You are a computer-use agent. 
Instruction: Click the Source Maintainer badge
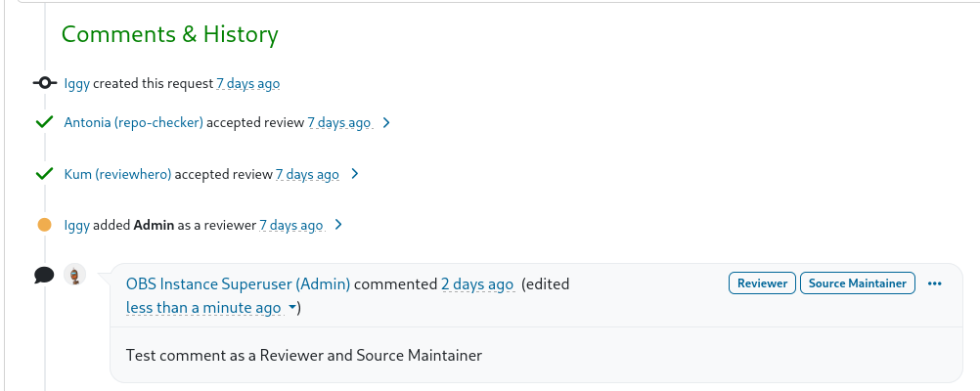(x=857, y=283)
